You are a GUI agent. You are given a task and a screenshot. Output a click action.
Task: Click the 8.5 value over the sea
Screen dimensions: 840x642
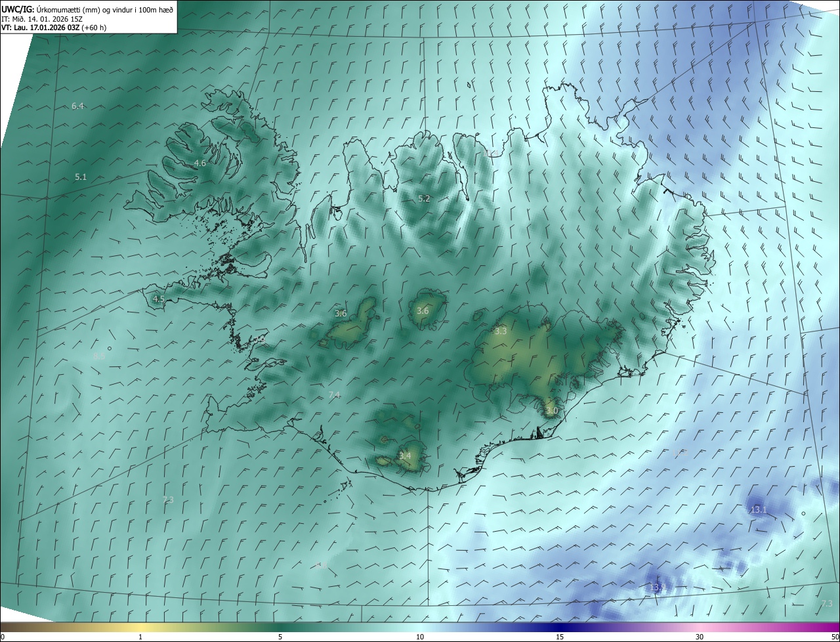point(99,356)
